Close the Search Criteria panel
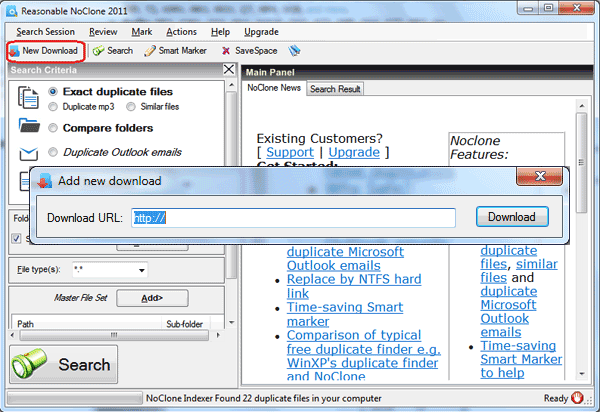This screenshot has height=412, width=600. 229,70
